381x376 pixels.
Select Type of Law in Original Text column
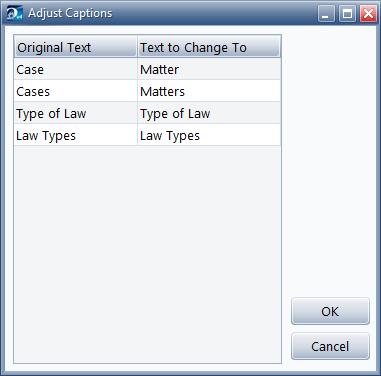coord(76,113)
